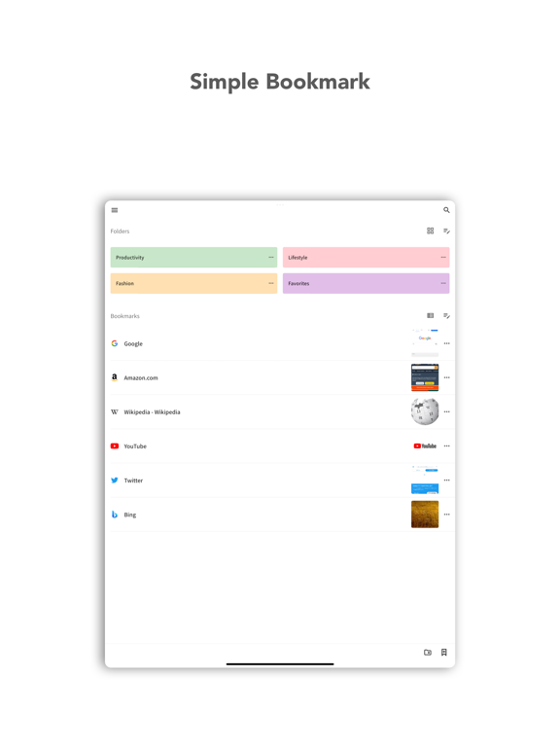Open the Twitter bookmark title
This screenshot has height=747, width=560.
pyautogui.click(x=133, y=480)
